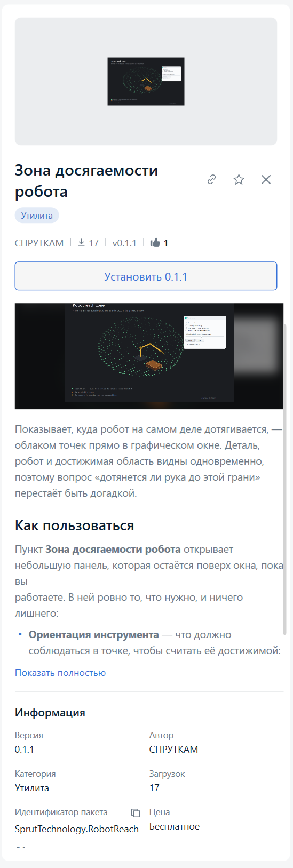Viewport: 293px width, 868px height.
Task: Install version 0.1.1 of the package
Action: 146,276
